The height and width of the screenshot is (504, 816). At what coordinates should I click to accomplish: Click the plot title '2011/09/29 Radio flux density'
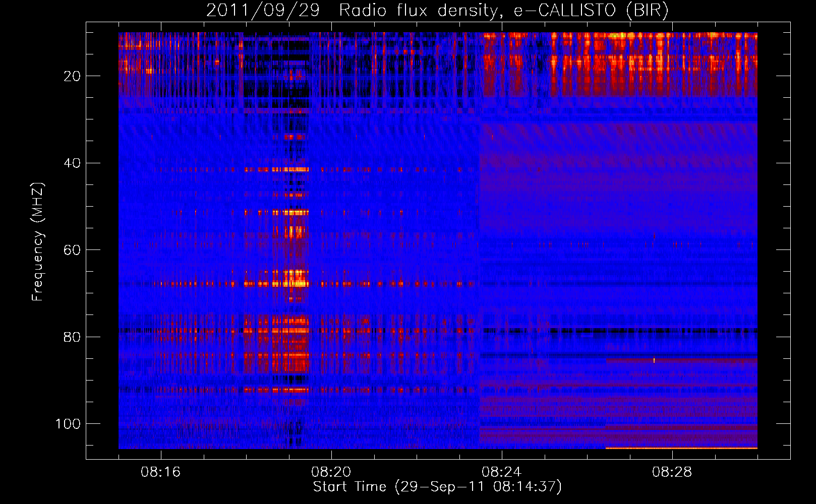[x=437, y=10]
